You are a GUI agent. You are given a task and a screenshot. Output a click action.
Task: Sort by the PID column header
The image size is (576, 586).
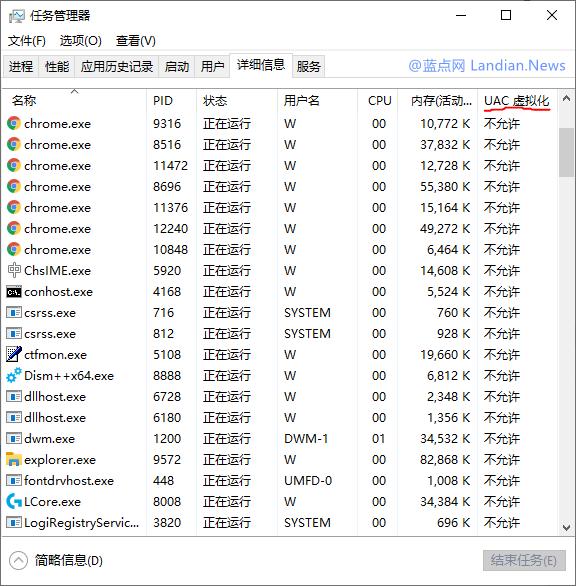[x=172, y=100]
